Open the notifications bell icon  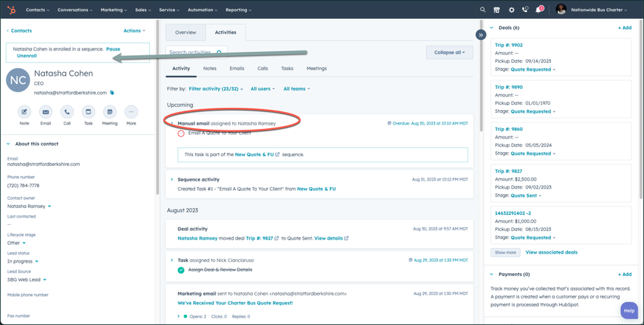(x=539, y=10)
